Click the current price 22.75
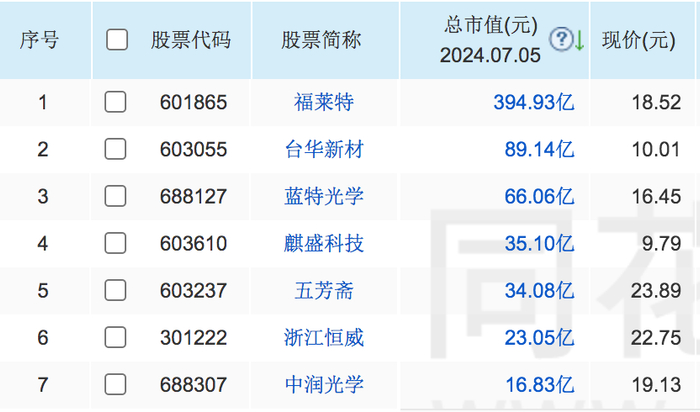Image resolution: width=700 pixels, height=412 pixels. click(x=656, y=337)
